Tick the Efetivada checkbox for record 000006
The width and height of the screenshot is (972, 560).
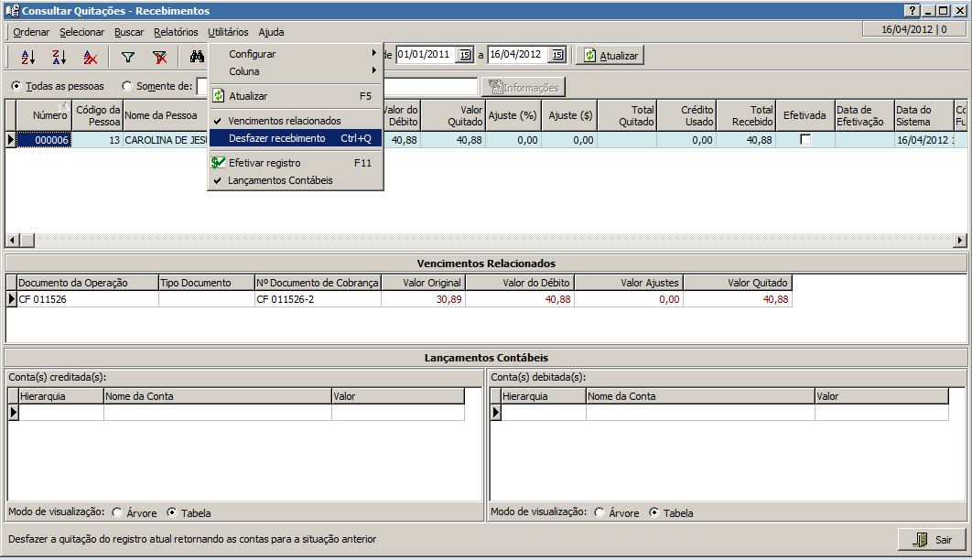[805, 140]
